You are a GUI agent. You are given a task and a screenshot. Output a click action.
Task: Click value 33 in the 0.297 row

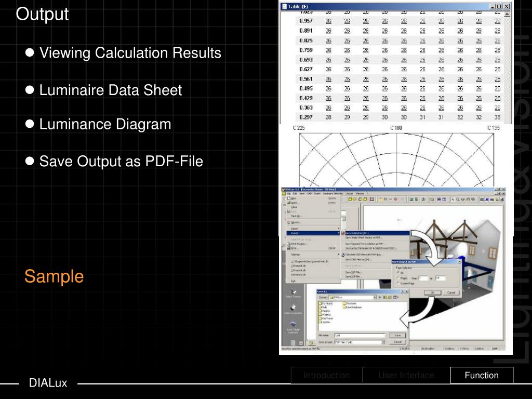coord(497,117)
